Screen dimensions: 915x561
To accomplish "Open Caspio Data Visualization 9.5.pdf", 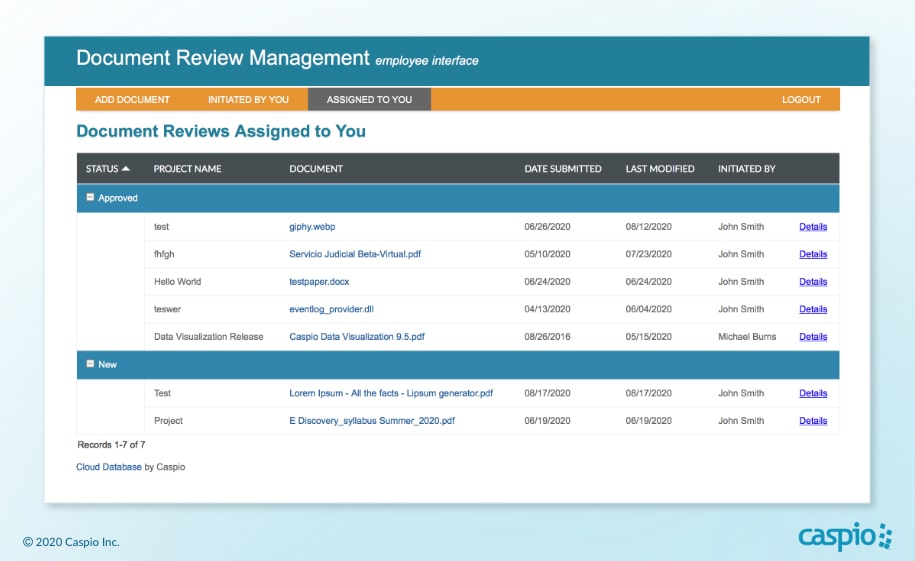I will pyautogui.click(x=357, y=337).
